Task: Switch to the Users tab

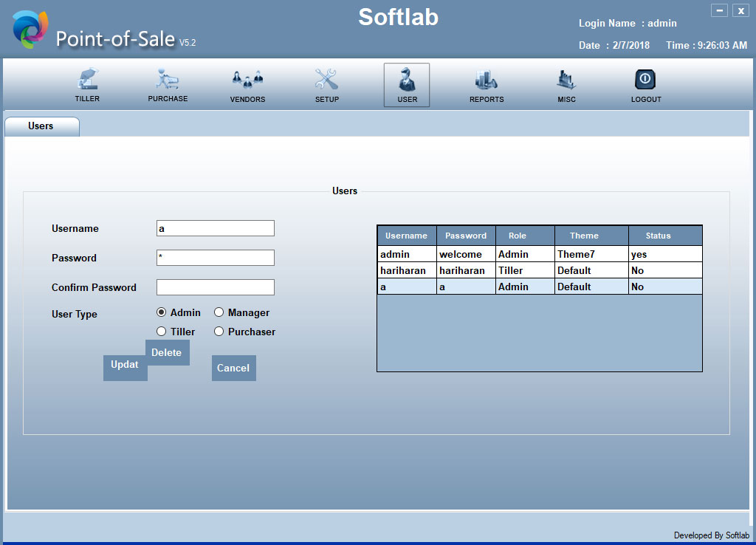Action: coord(41,126)
